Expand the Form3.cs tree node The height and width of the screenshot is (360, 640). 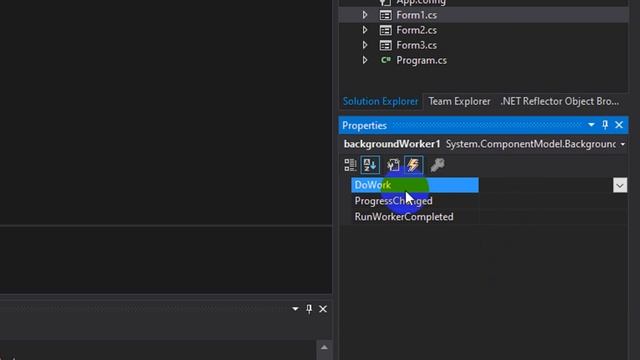365,45
